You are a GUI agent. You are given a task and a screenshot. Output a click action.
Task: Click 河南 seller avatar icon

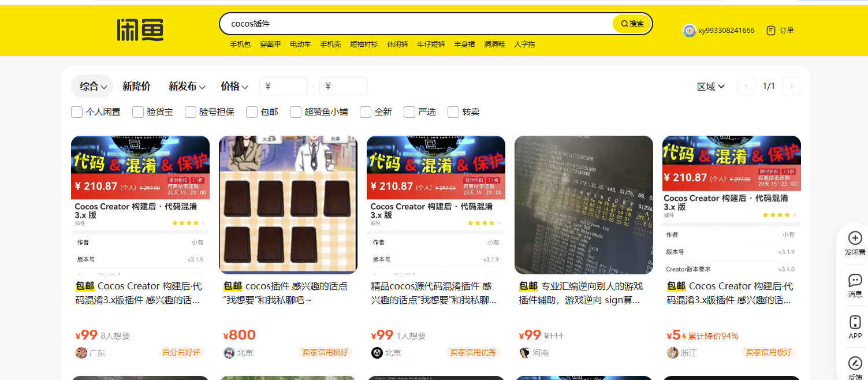(x=525, y=353)
